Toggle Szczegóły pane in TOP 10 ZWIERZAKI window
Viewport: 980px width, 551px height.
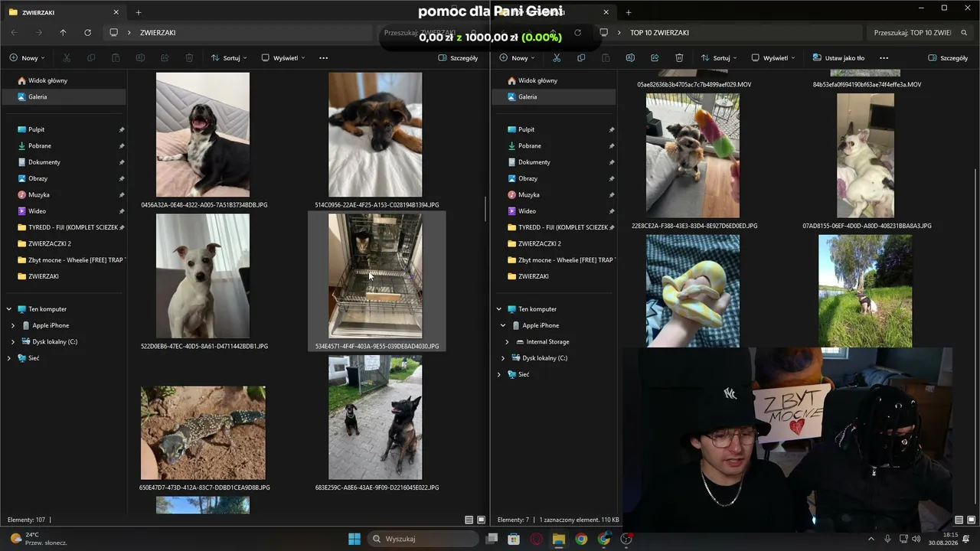(948, 58)
